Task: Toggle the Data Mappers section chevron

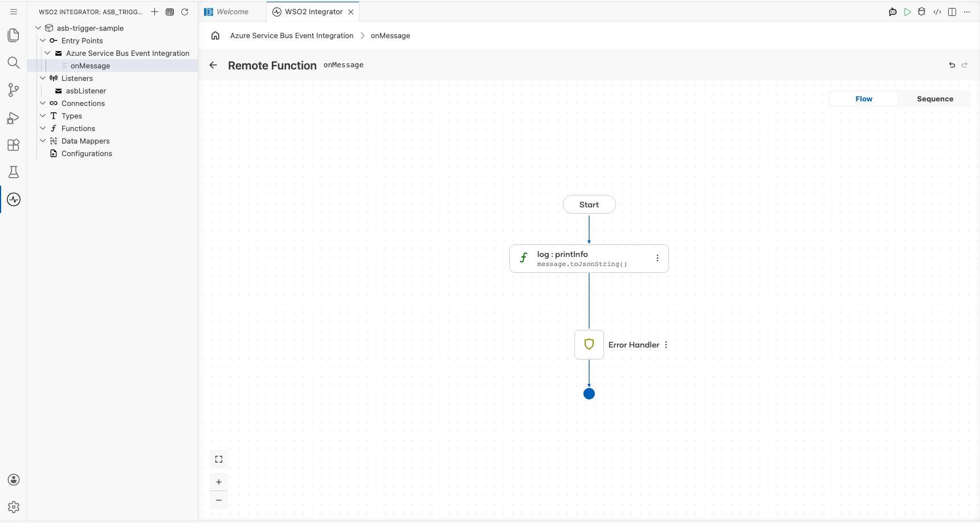Action: coord(43,141)
